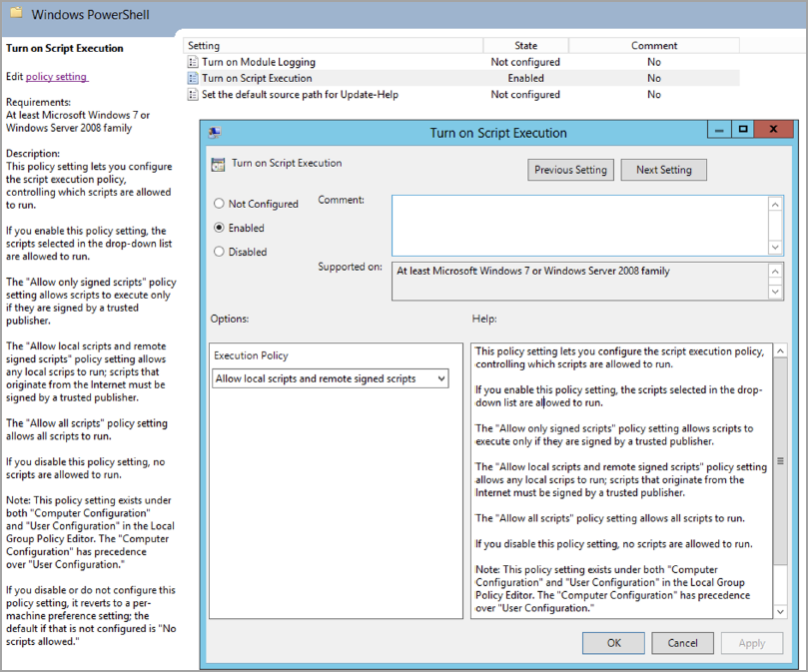Click the Comment cell No for Module Logging
This screenshot has width=808, height=672.
click(x=654, y=62)
